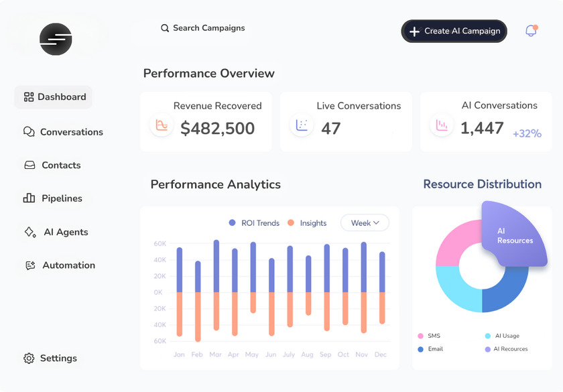Click the Jan ROI Trends blue bar
563x392 pixels.
pos(180,269)
